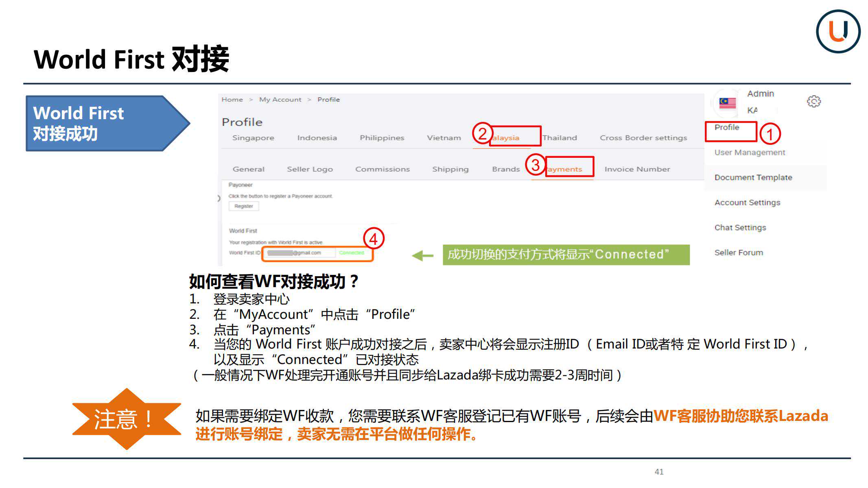Open Profile in the account menu
This screenshot has width=868, height=488.
pyautogui.click(x=727, y=127)
